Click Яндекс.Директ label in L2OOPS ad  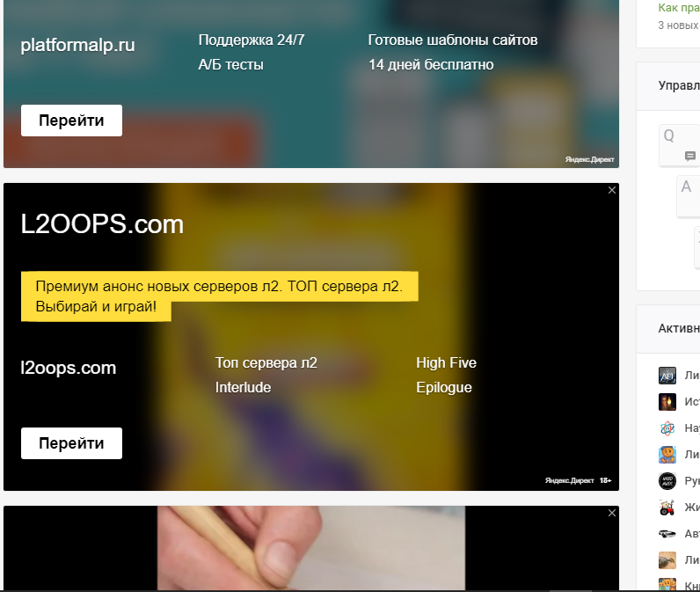(x=569, y=480)
